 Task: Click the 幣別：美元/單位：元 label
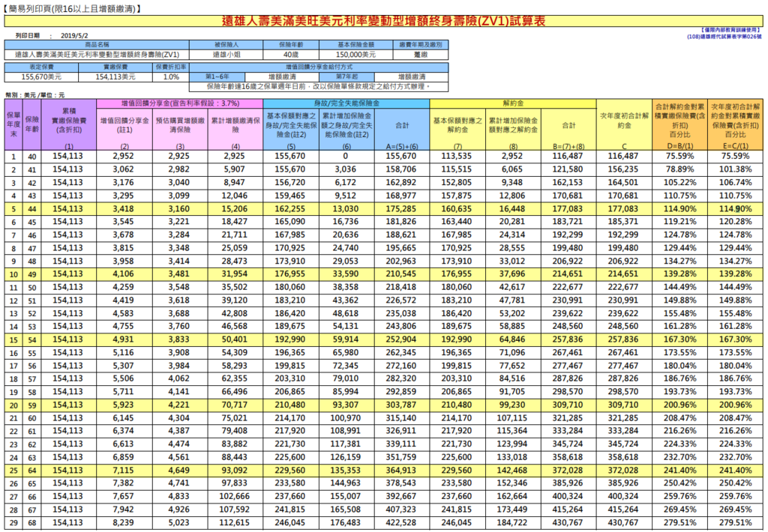34,95
